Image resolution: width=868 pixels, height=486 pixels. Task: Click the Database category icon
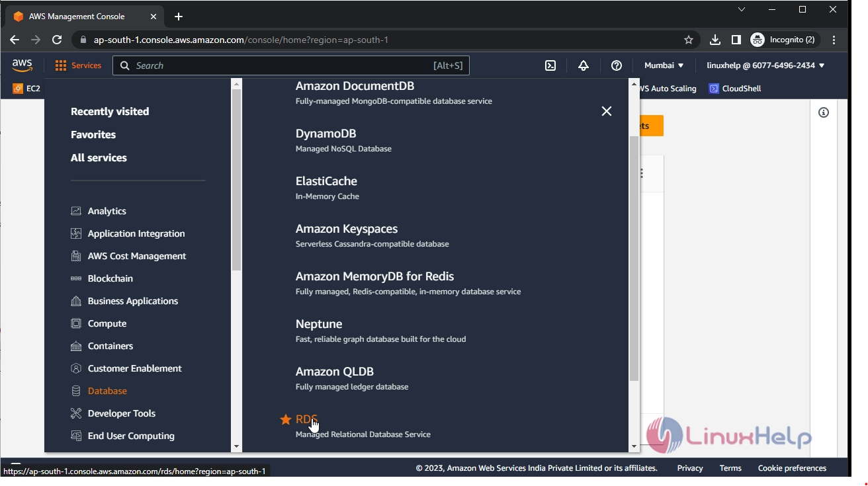point(76,391)
